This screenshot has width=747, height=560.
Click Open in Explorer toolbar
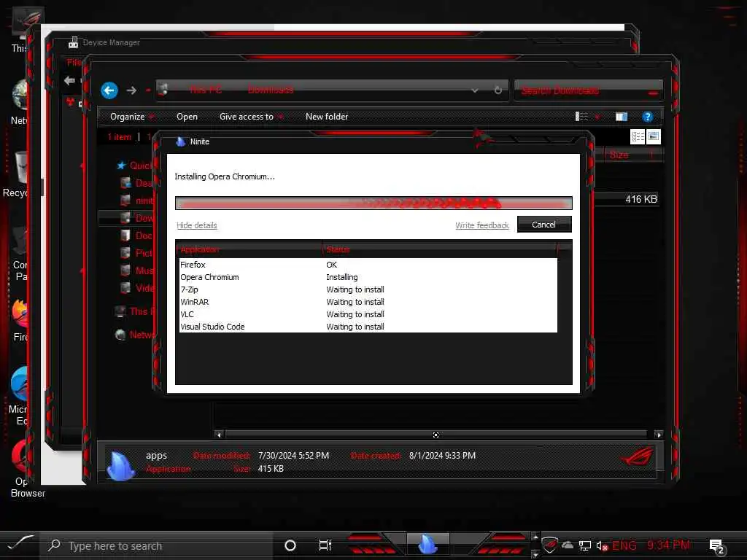187,117
